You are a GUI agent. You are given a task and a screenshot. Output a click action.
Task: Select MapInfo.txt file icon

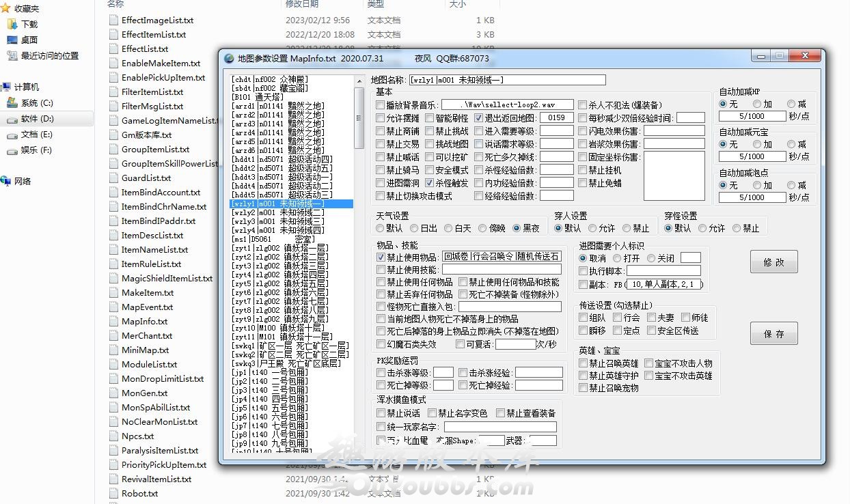pyautogui.click(x=113, y=321)
